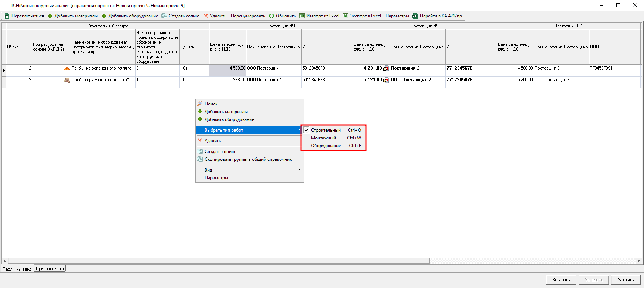The height and width of the screenshot is (288, 644).
Task: Click the Закрыть button
Action: click(x=626, y=280)
